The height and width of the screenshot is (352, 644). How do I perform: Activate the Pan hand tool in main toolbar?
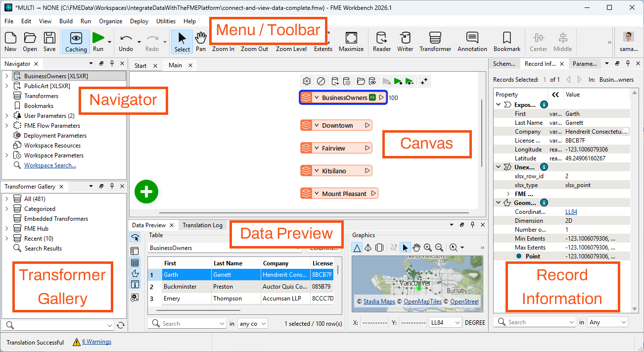(x=201, y=42)
